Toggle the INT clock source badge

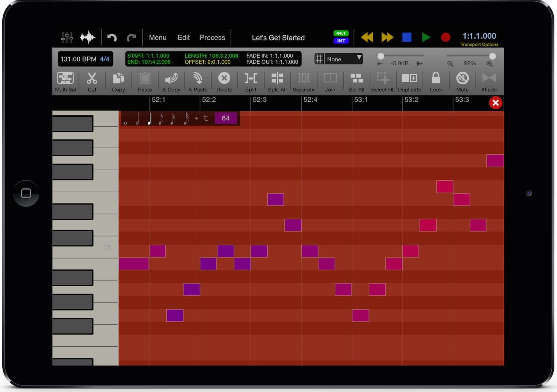341,41
